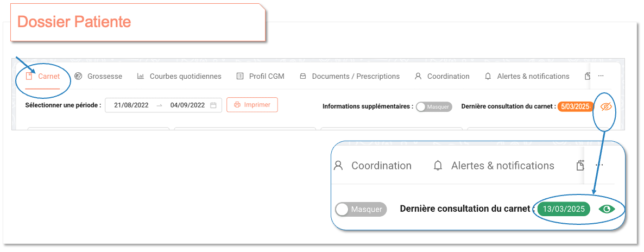Viewport: 644px width, 252px height.
Task: Click the Courbes quotidiennes chart icon
Action: tap(141, 76)
